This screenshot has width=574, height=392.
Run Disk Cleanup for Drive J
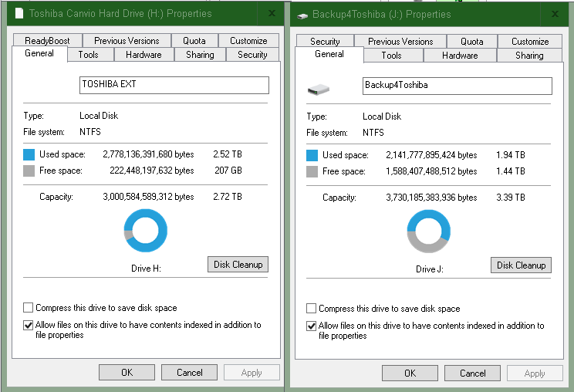coord(521,265)
